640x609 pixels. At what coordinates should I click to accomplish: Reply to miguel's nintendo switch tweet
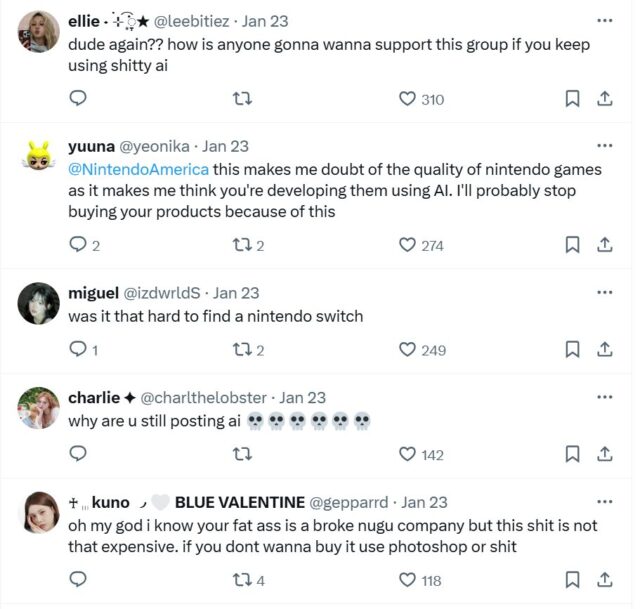click(x=78, y=350)
